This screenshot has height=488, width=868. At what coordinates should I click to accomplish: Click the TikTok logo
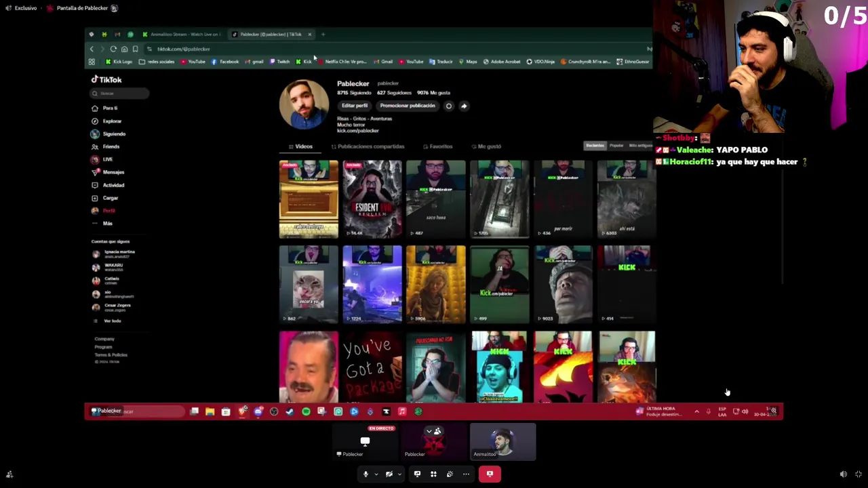point(106,79)
